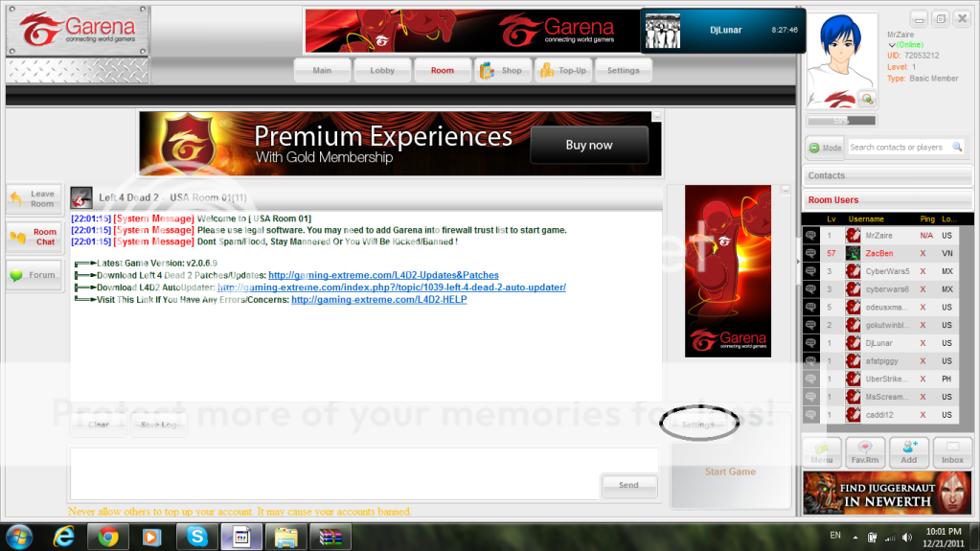
Task: Click the chat bubble icon for DjLunar
Action: pyautogui.click(x=811, y=343)
